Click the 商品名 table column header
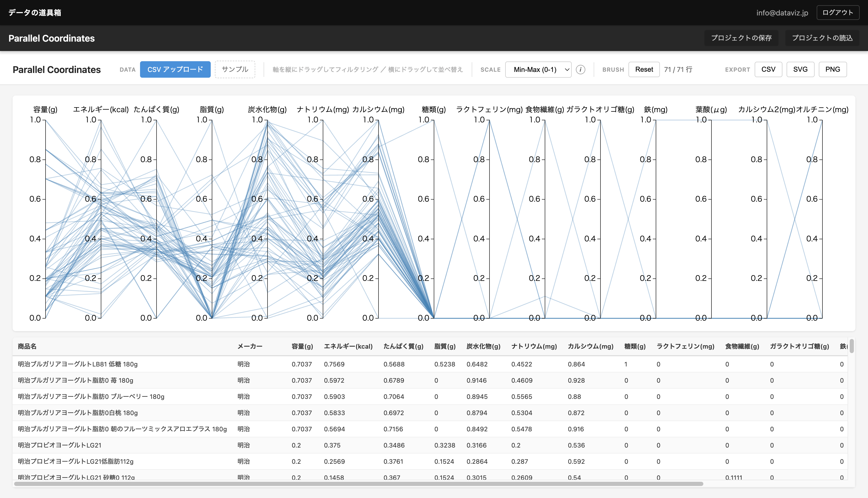This screenshot has height=498, width=868. pyautogui.click(x=27, y=346)
